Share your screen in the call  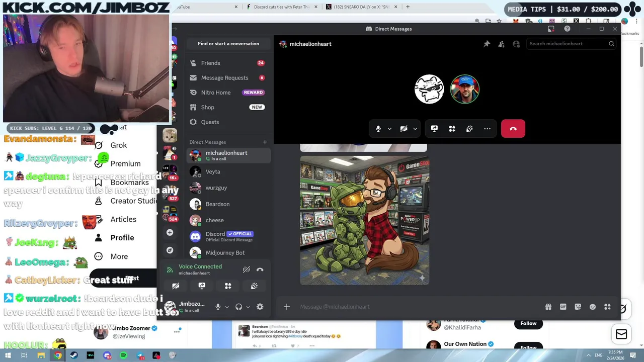tap(434, 129)
